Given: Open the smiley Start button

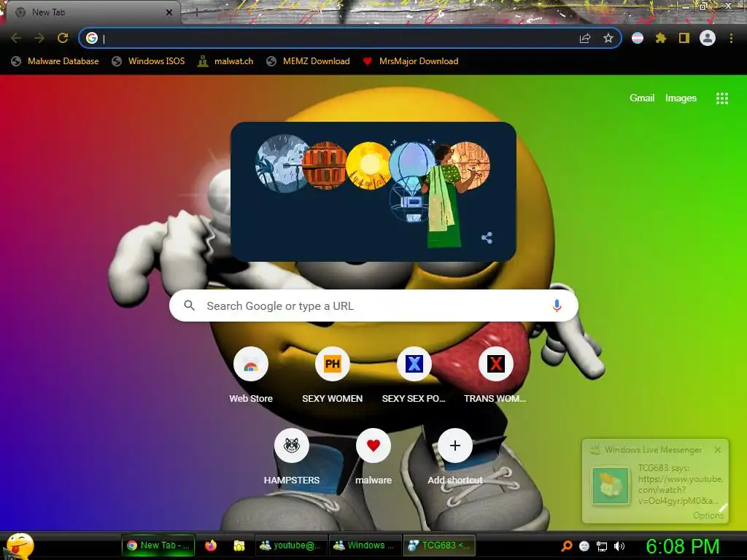Looking at the screenshot, I should pos(19,545).
